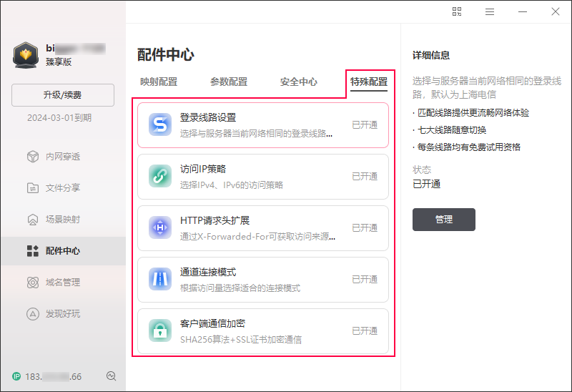The height and width of the screenshot is (392, 572).
Task: Open 内网穿透 in the sidebar
Action: [62, 157]
